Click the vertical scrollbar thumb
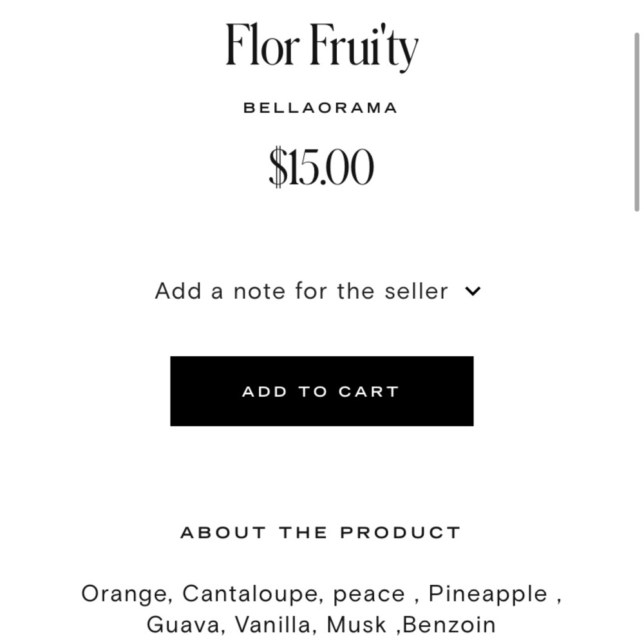Screen dimensions: 644x644 click(637, 122)
